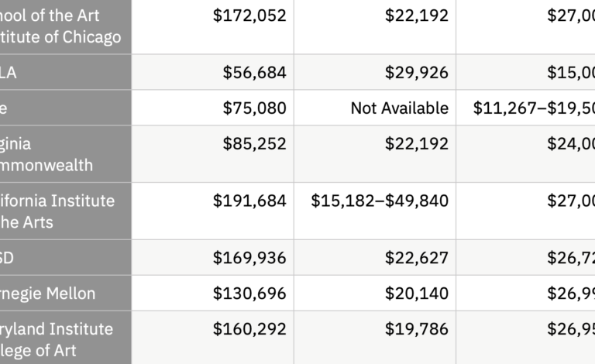The image size is (595, 364).
Task: Select the $11,267–$19,50 range cell
Action: (x=525, y=108)
